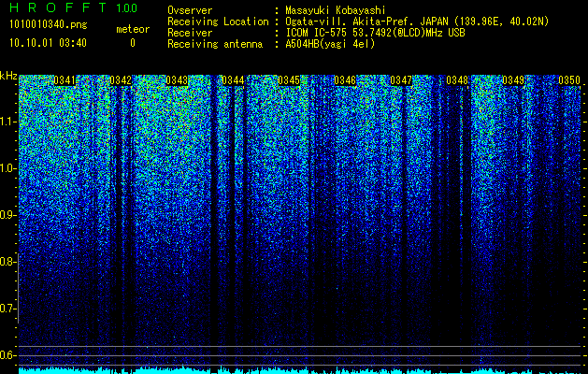Click the Receiving Location label

pos(218,22)
